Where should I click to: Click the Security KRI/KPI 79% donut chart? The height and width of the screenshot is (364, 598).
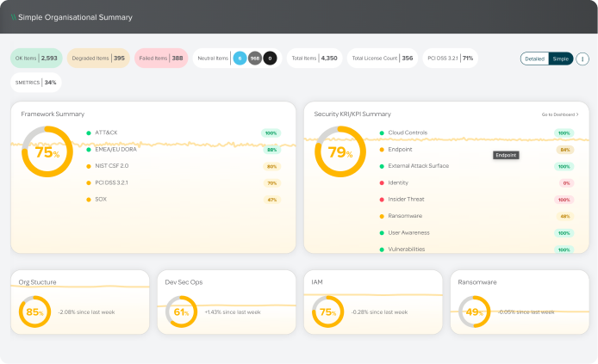pos(340,151)
